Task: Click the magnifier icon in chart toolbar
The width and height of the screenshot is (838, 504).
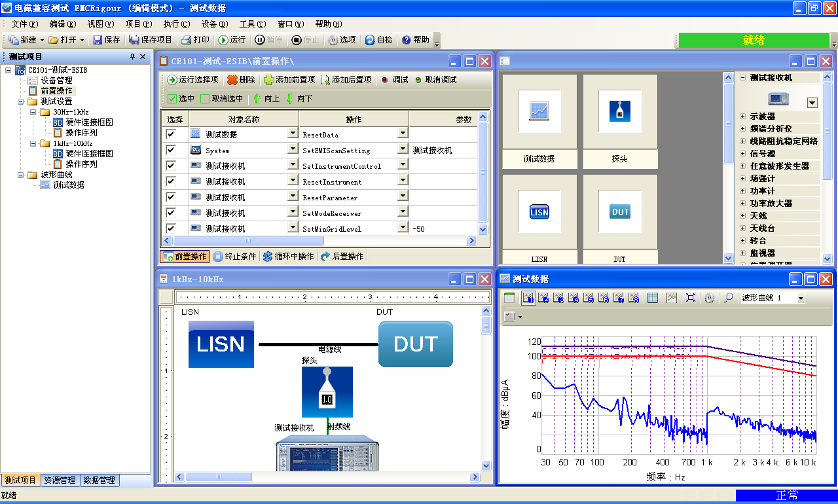Action: [728, 298]
